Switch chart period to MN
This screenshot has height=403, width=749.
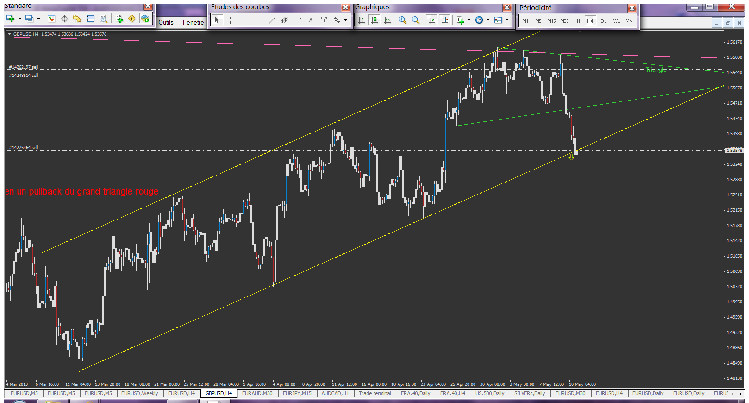629,21
